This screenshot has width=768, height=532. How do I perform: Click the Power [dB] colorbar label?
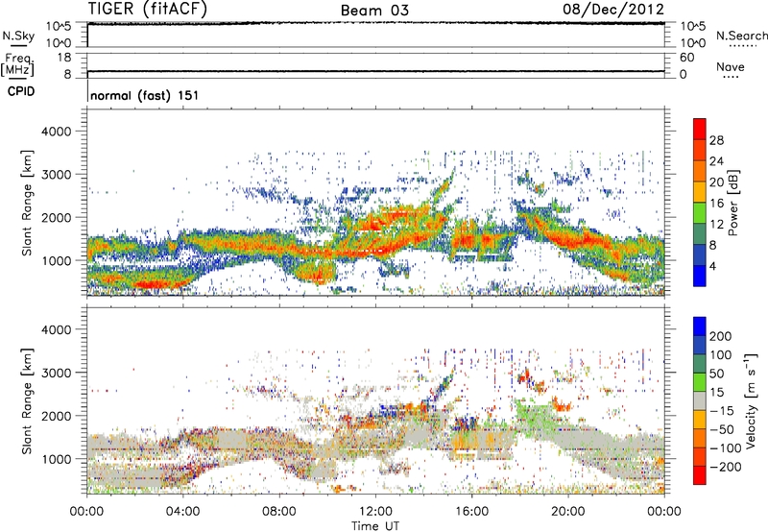[x=732, y=203]
